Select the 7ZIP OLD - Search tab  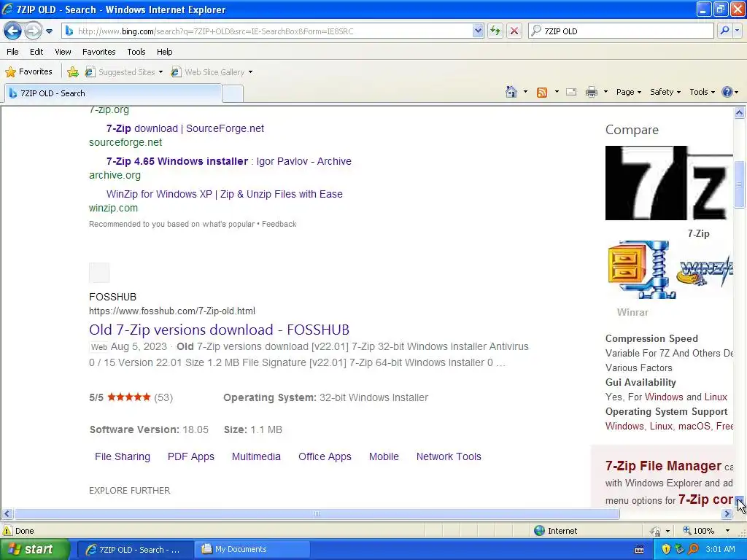coord(113,93)
